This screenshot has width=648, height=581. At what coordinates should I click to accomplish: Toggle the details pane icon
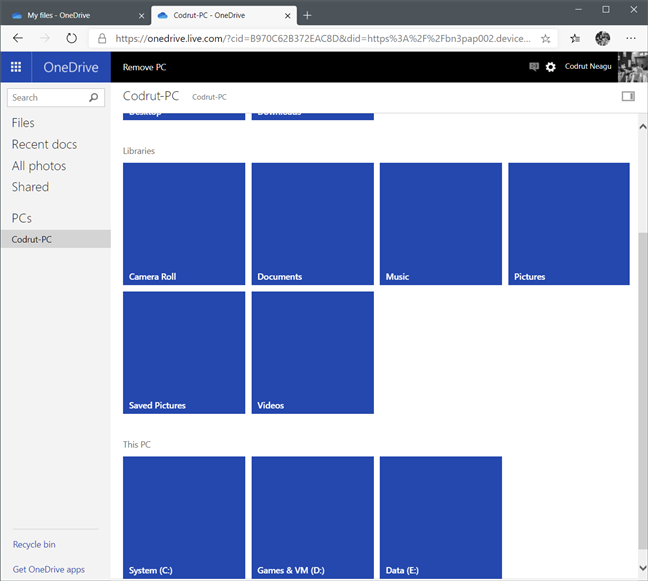coord(628,96)
